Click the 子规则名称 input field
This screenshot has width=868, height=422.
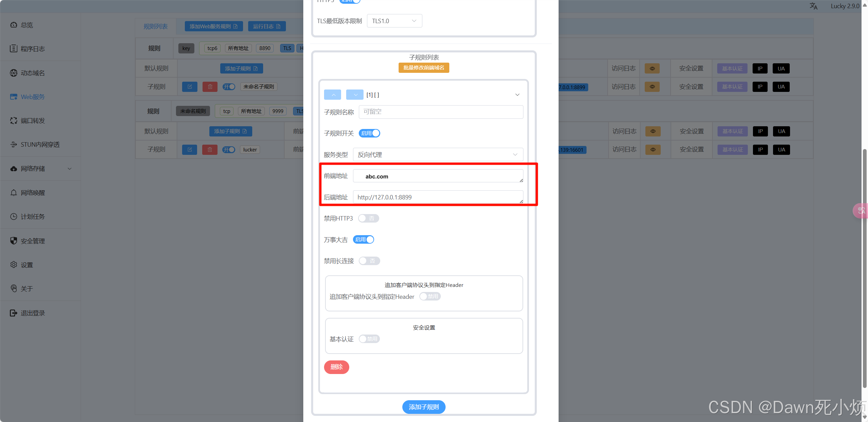pyautogui.click(x=440, y=112)
